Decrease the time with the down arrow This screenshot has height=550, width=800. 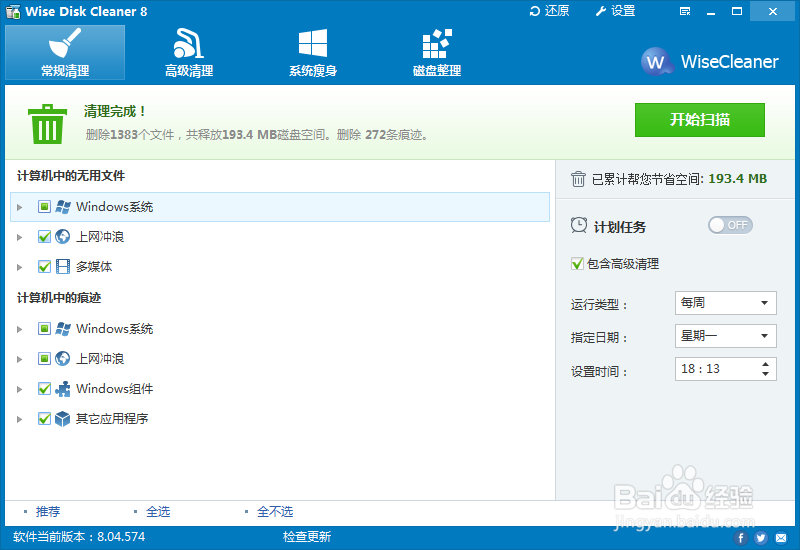tap(765, 374)
